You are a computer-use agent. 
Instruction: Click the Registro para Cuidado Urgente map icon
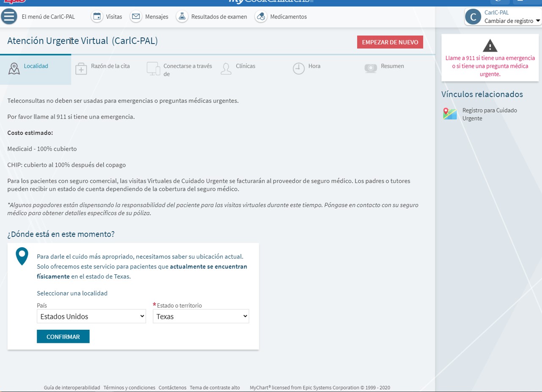(450, 114)
